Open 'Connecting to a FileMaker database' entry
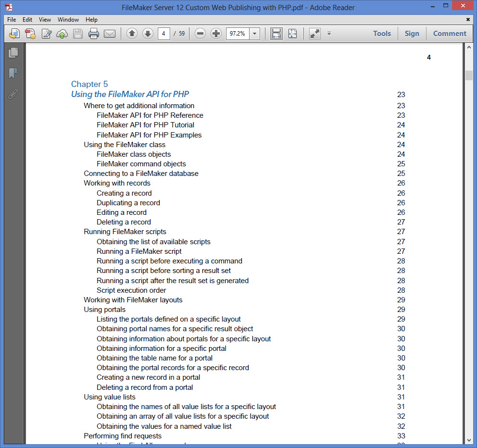Image resolution: width=477 pixels, height=448 pixels. [141, 174]
